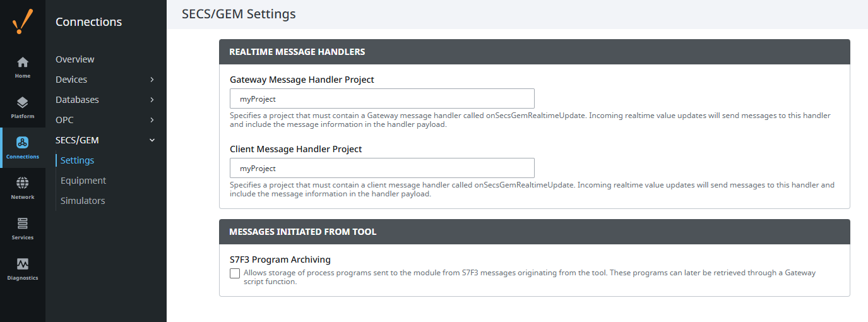The image size is (868, 322).
Task: Click the Gateway Message Handler Project field
Action: (x=382, y=98)
